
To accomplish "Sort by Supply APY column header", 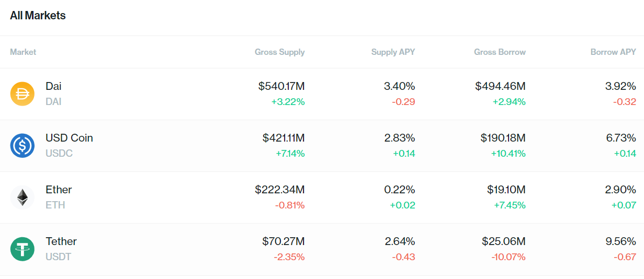I will 393,52.
